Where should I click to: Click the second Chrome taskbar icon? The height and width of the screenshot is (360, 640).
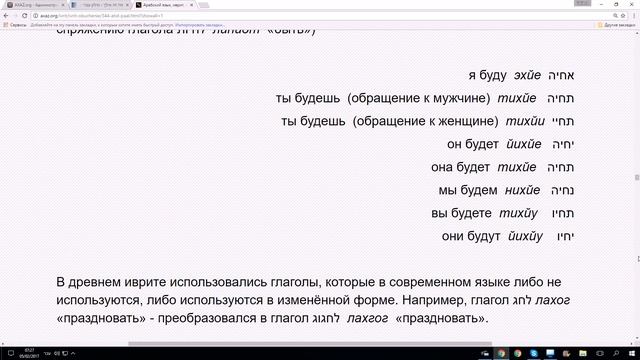click(x=518, y=353)
